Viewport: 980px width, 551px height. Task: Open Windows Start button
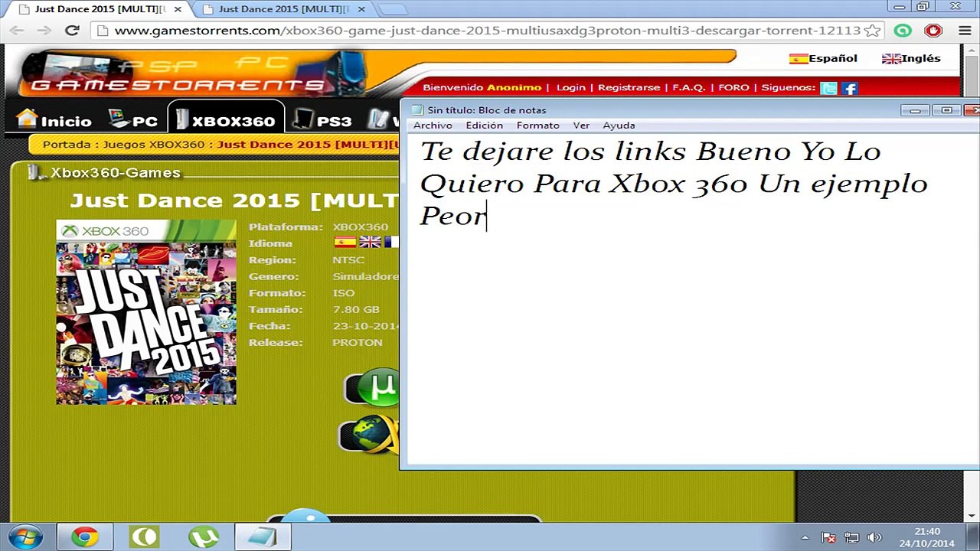(25, 536)
